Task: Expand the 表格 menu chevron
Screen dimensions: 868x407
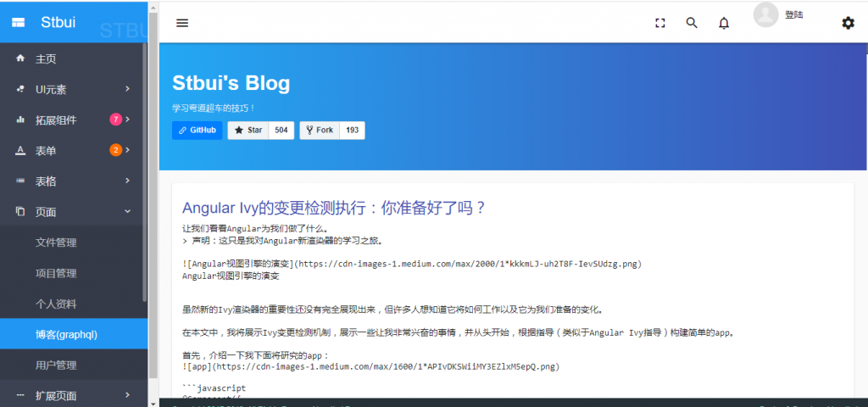Action: (x=127, y=181)
